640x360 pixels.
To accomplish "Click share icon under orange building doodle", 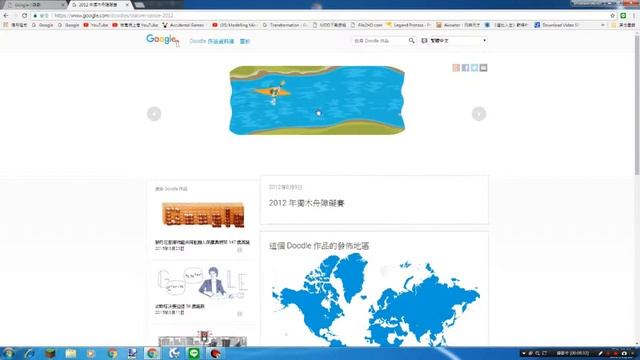I will click(x=240, y=249).
